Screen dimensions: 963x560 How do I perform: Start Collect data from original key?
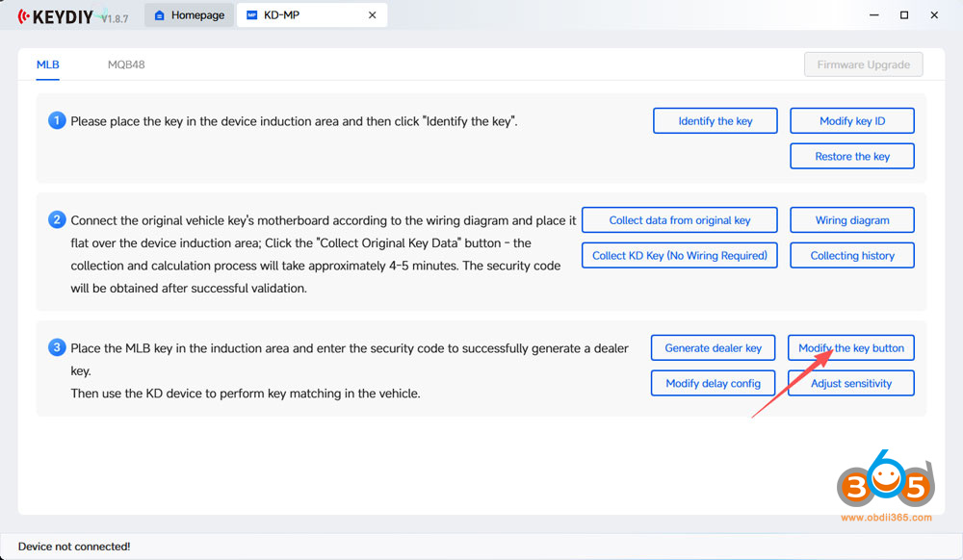click(x=679, y=220)
